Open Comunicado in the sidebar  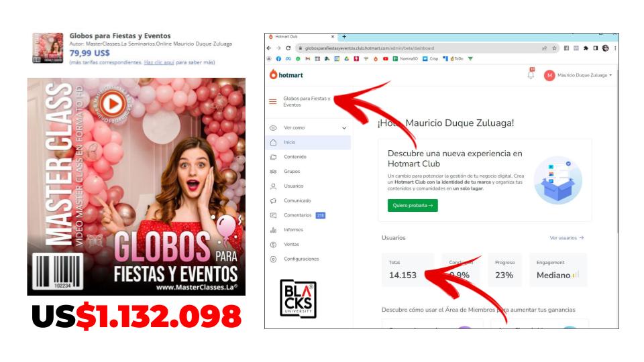[297, 200]
